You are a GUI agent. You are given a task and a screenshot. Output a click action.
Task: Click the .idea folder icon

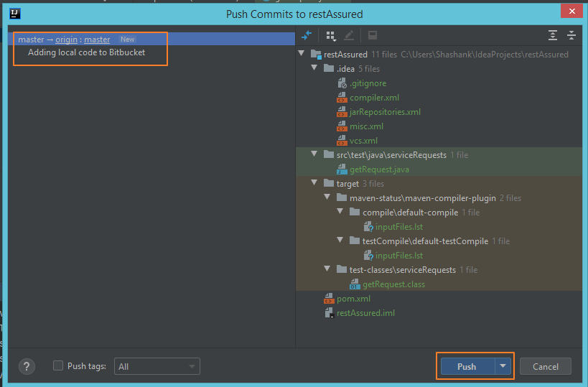(329, 68)
